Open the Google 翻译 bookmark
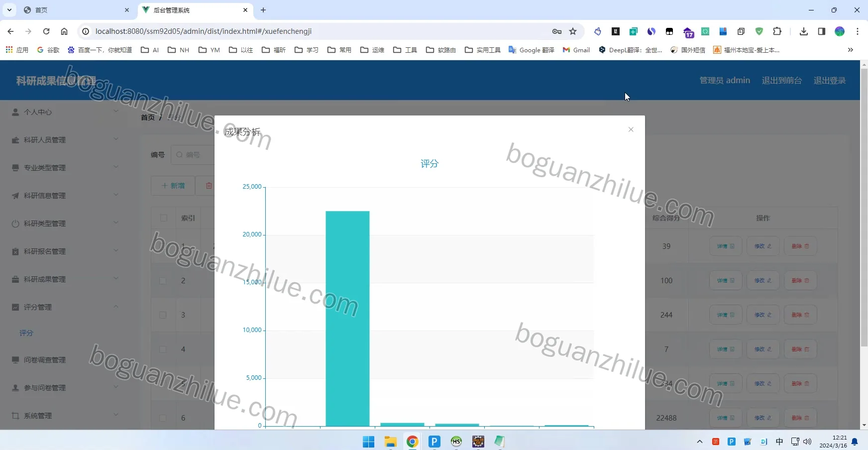Screen dimensions: 868x450 point(531,50)
